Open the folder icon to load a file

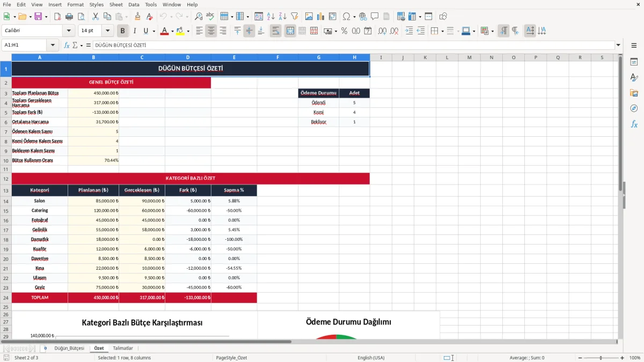[22, 17]
